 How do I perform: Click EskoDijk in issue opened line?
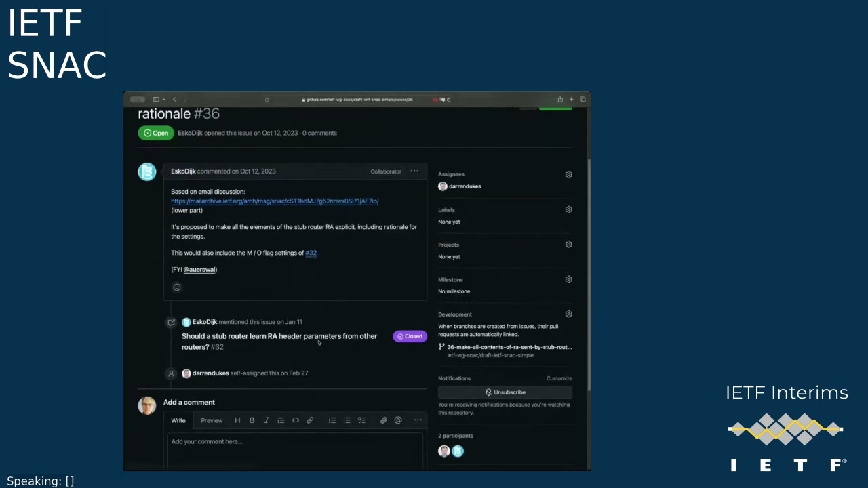tap(190, 133)
